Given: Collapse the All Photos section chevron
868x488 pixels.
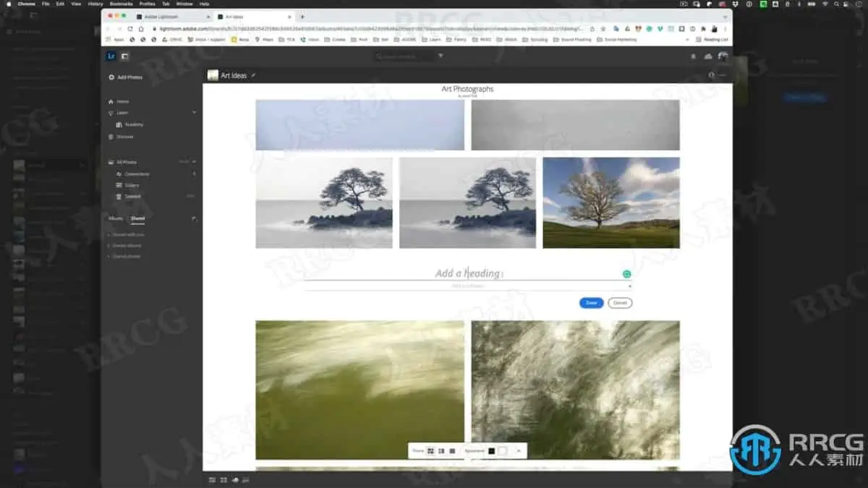Looking at the screenshot, I should 194,162.
